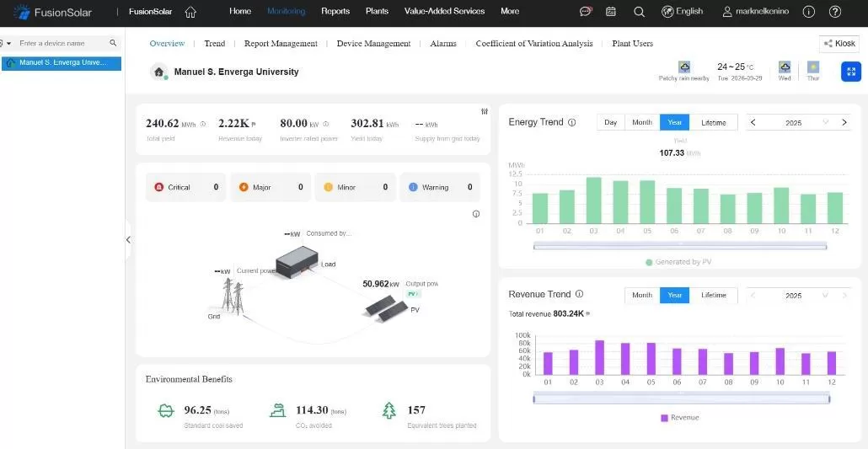Select Day in Energy Trend
The image size is (868, 449).
pyautogui.click(x=611, y=122)
